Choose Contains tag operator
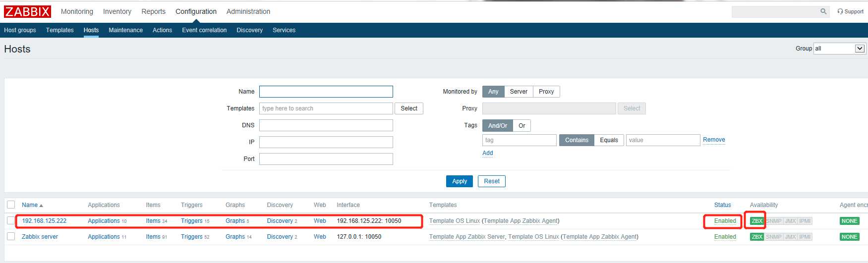 [x=577, y=140]
